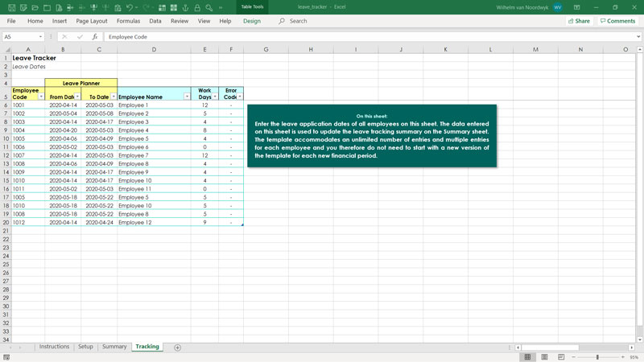Open the Home ribbon tab
Screen dimensions: 644x362
(35, 21)
